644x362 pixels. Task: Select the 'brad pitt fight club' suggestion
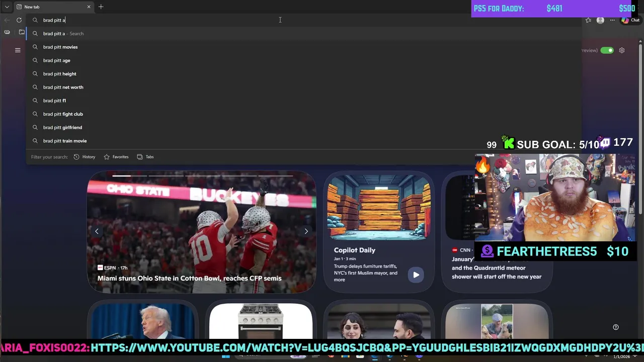pyautogui.click(x=304, y=114)
